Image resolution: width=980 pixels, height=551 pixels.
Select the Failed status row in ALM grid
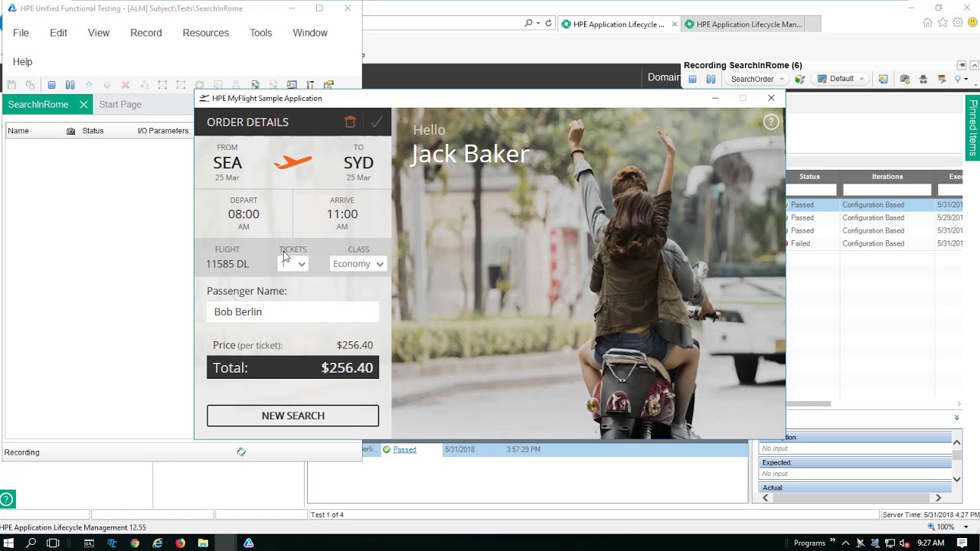click(874, 243)
